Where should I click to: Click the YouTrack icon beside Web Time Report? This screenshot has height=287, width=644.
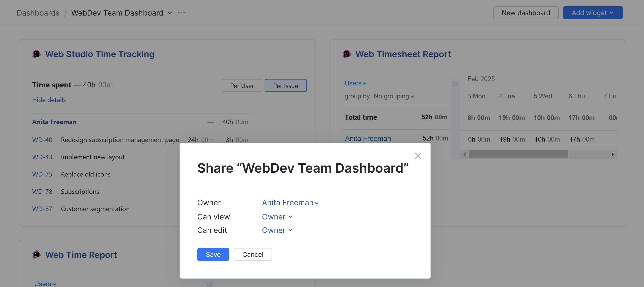click(36, 254)
